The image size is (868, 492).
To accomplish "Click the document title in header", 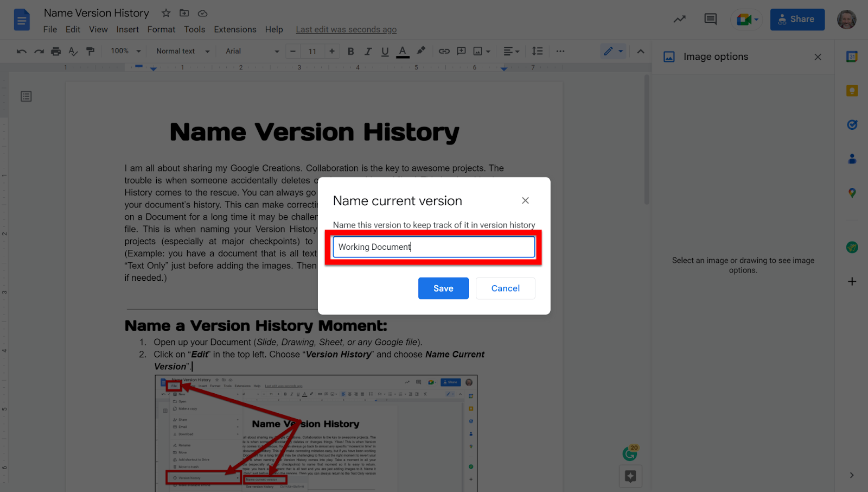I will 96,13.
